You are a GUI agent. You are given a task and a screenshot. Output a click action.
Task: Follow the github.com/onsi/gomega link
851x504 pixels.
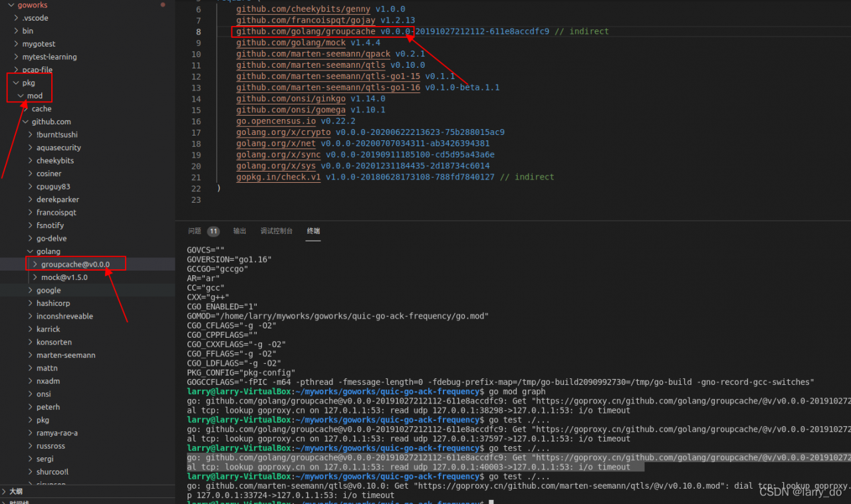coord(291,110)
